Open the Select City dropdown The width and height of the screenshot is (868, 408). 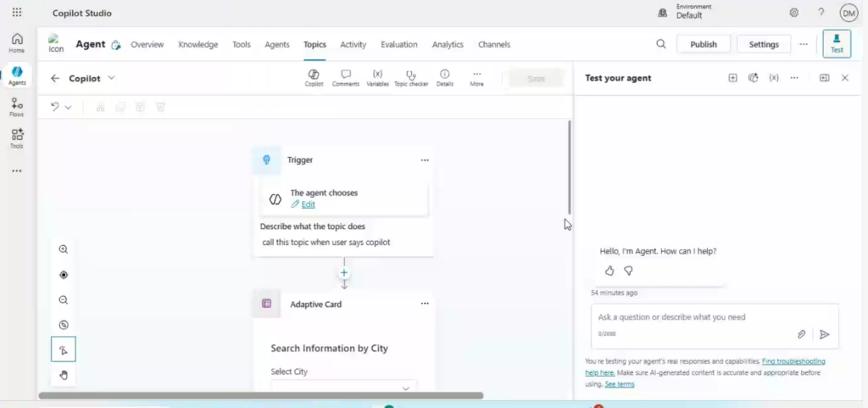(344, 387)
